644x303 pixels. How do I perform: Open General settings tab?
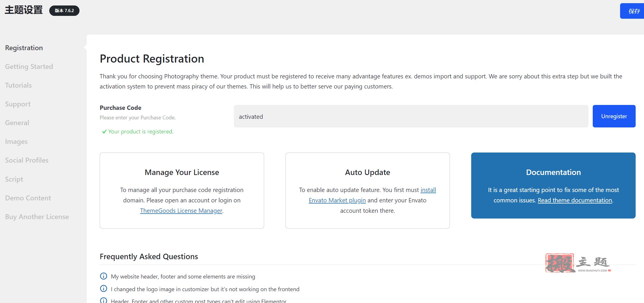click(17, 123)
